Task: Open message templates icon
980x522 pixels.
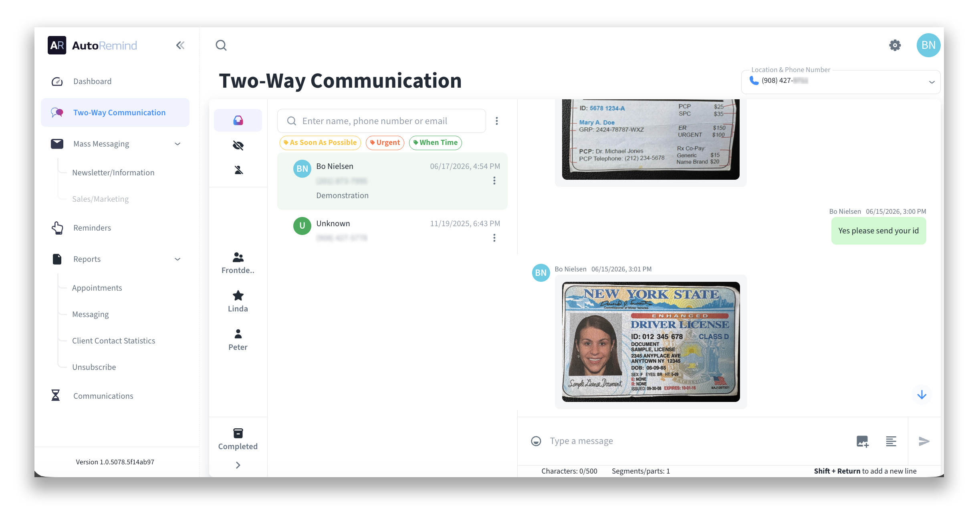Action: (x=891, y=441)
